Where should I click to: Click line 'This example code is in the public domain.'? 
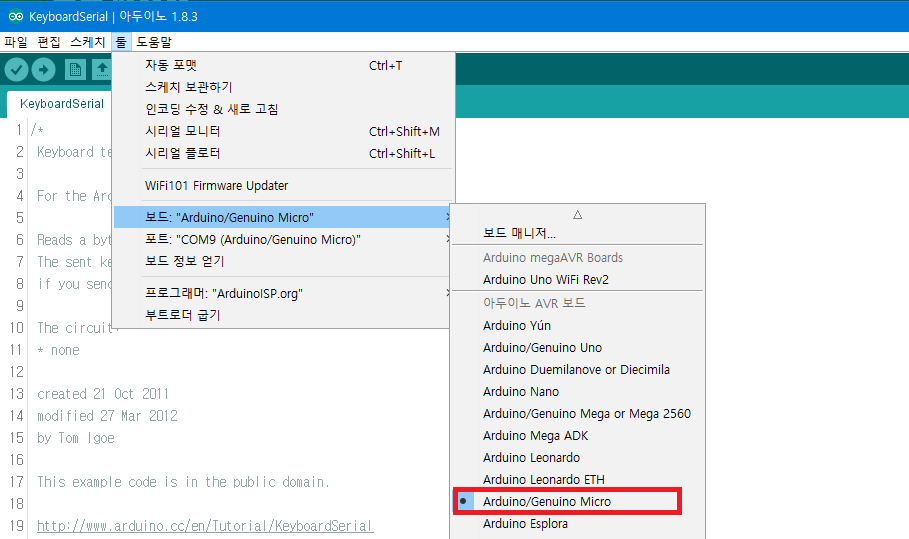click(183, 482)
